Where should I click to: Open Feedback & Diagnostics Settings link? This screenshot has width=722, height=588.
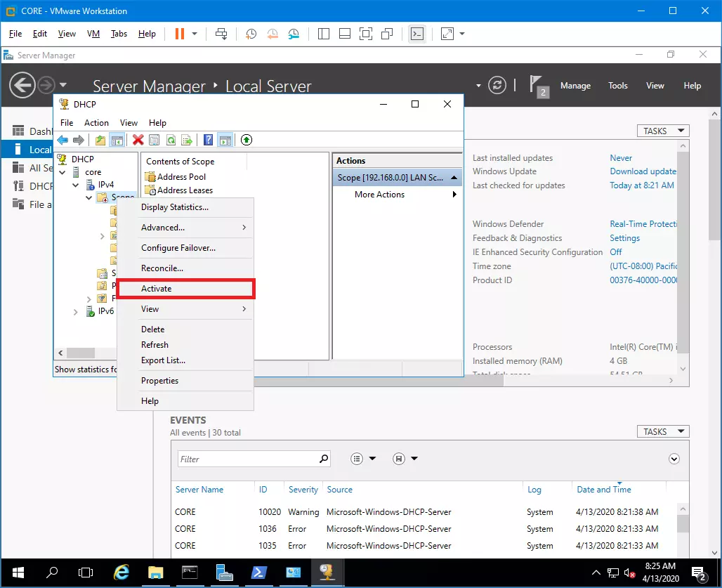coord(625,238)
